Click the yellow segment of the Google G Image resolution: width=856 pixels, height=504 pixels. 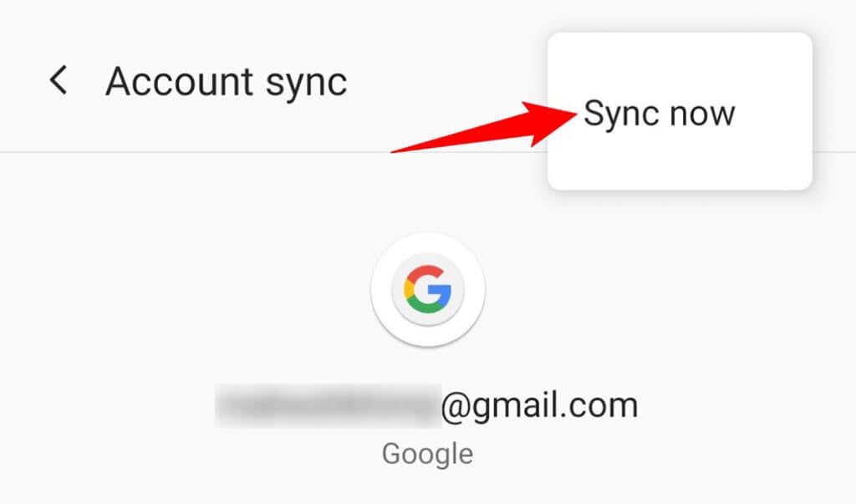pyautogui.click(x=408, y=289)
